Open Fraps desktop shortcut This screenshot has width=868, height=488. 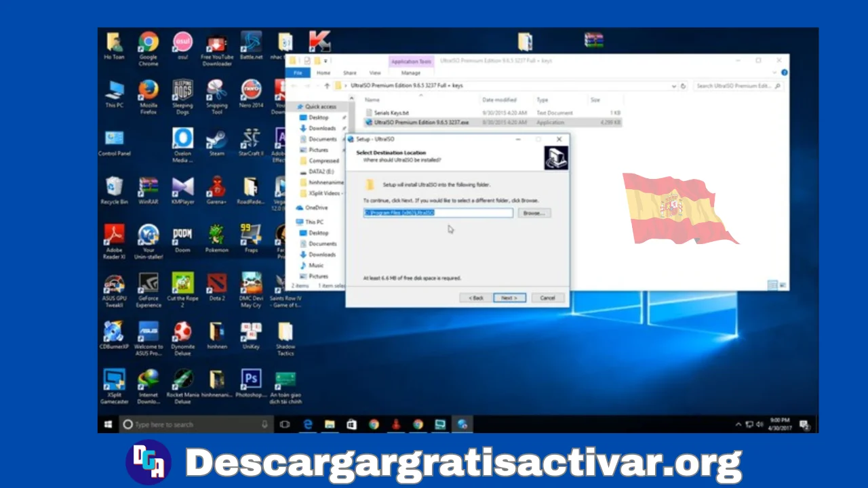[251, 240]
